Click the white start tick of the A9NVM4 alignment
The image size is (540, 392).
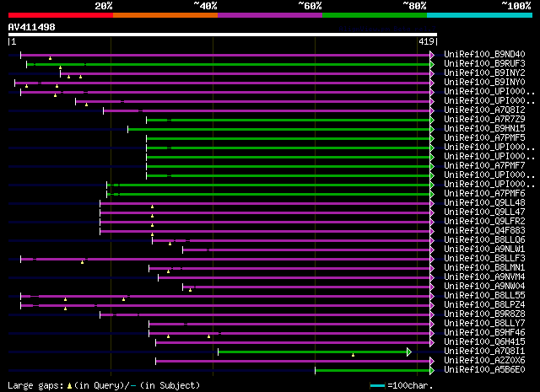[158, 277]
